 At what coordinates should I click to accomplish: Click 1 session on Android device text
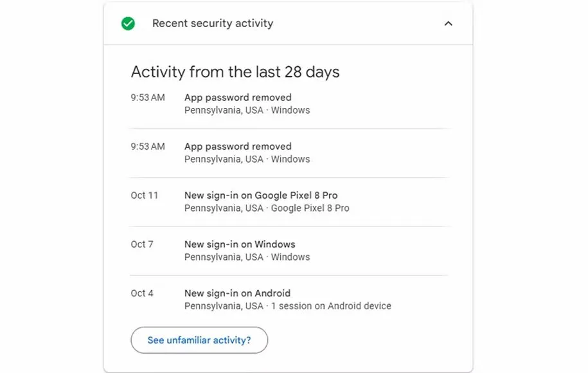[x=331, y=306]
